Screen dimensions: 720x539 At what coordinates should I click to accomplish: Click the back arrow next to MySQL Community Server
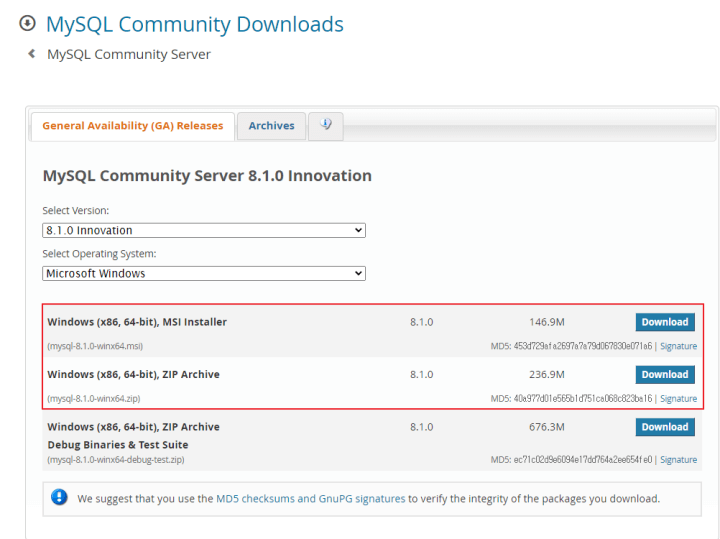[32, 54]
